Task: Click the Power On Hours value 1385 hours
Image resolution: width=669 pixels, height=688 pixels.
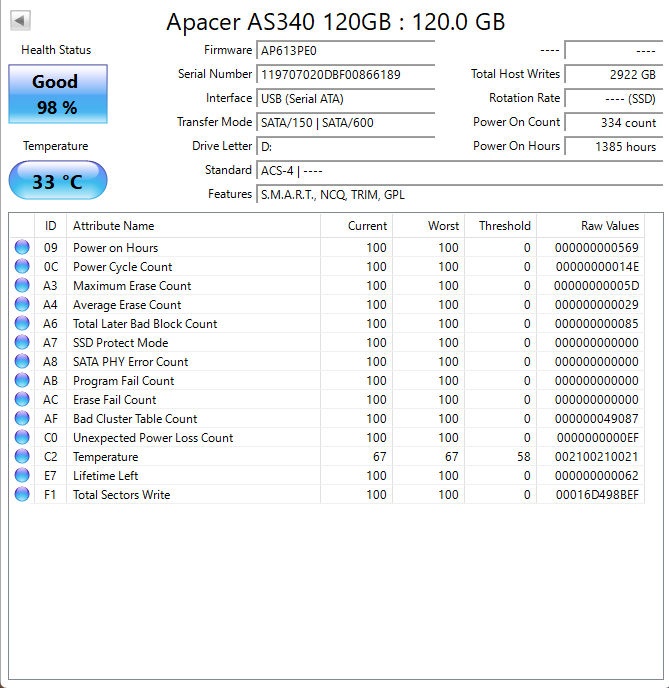Action: tap(614, 147)
